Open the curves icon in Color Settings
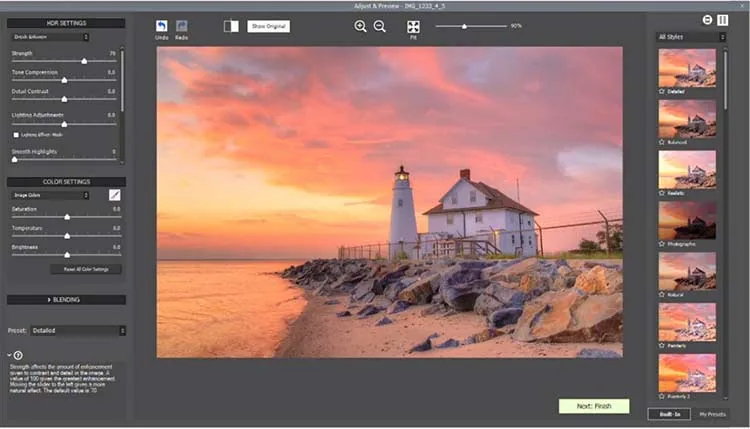 (x=114, y=195)
